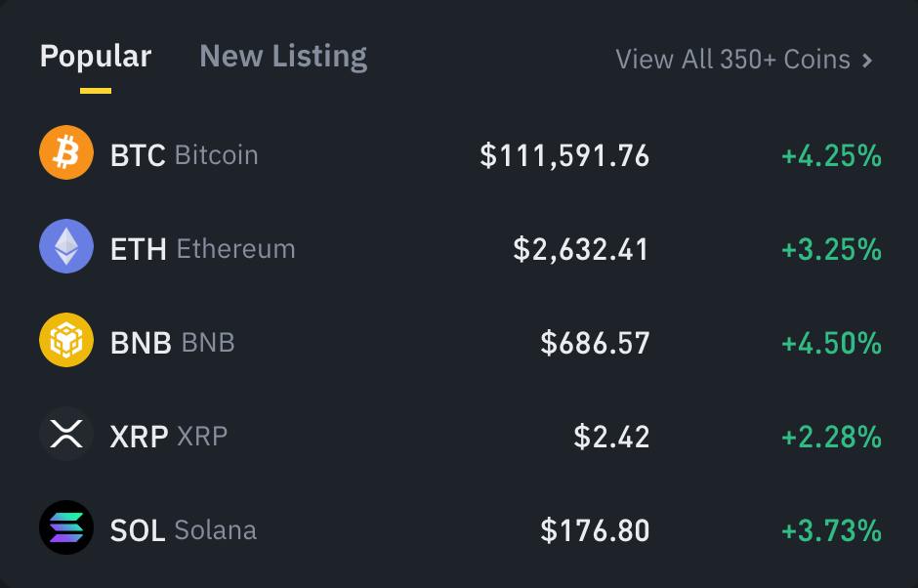918x588 pixels.
Task: Click BNB price $686.57
Action: tap(595, 343)
